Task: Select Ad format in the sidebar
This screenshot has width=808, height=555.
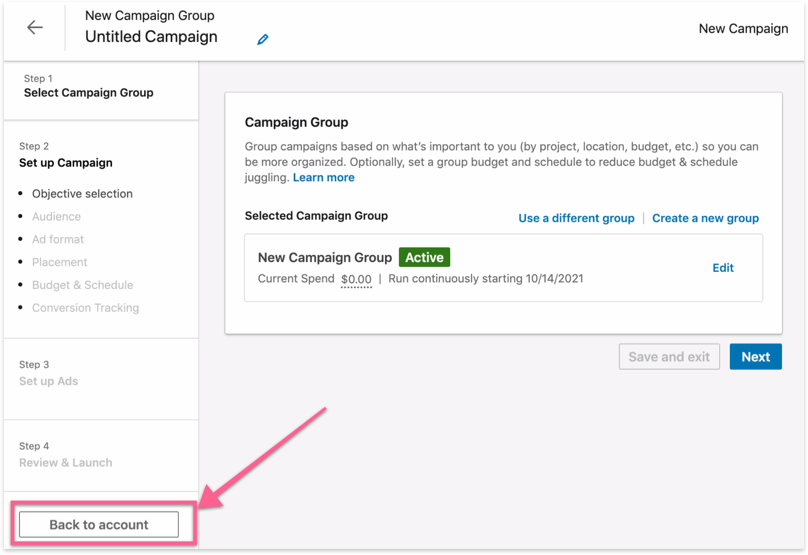Action: (58, 240)
